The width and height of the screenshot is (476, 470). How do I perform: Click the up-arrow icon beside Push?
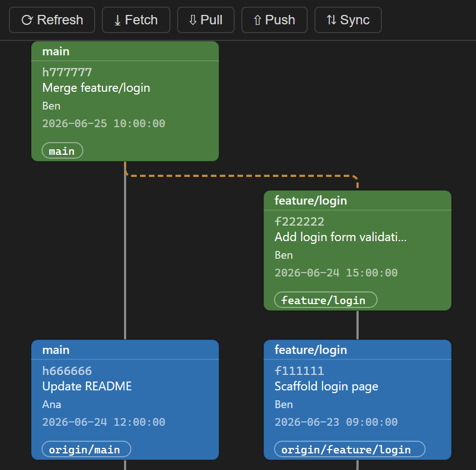(x=257, y=20)
